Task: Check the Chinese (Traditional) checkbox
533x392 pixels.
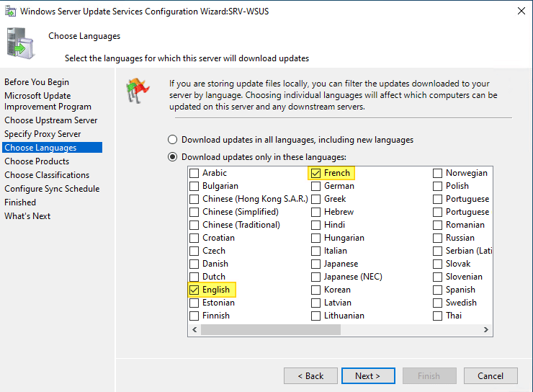Action: click(x=194, y=225)
